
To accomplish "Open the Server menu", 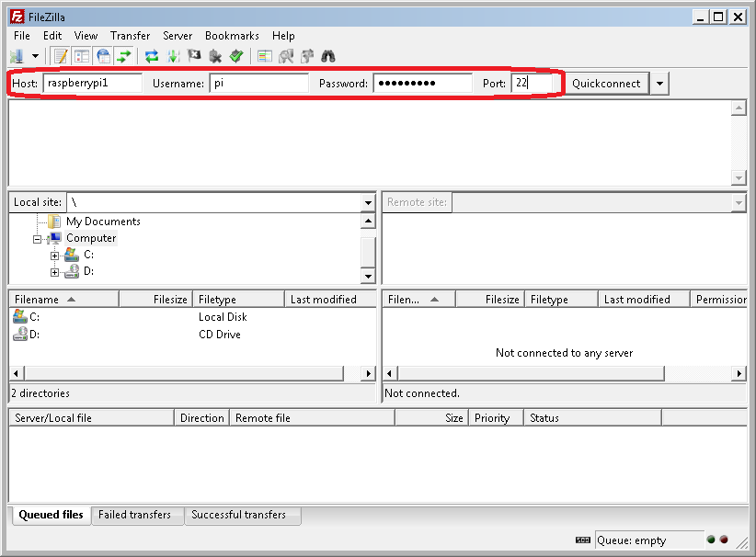I will point(178,36).
